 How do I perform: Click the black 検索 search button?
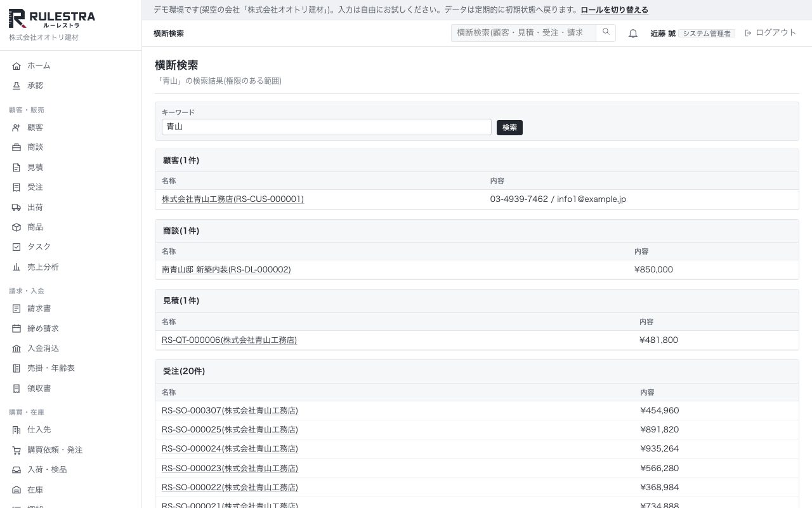[x=509, y=128]
